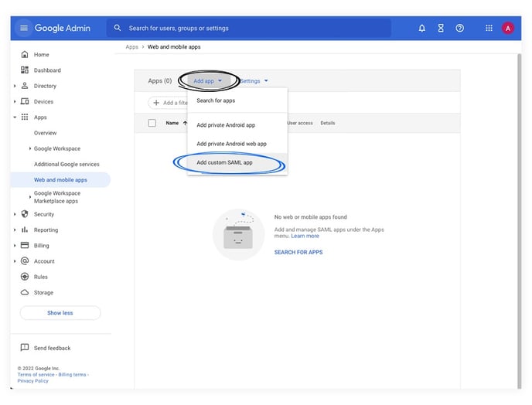Expand the Reporting section arrow
Screen dimensions: 532x405
coord(15,230)
